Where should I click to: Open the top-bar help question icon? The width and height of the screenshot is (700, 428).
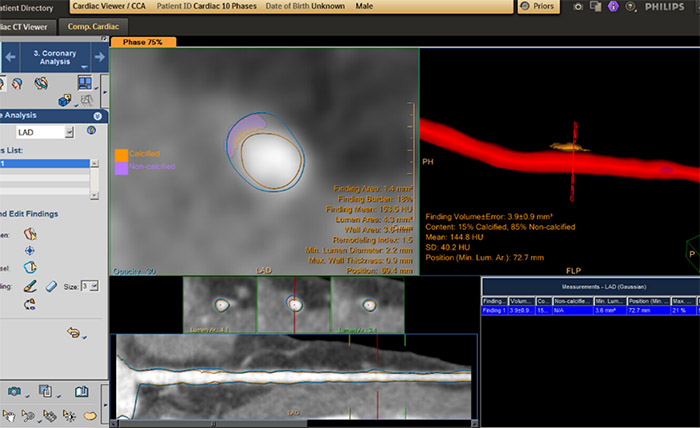(630, 7)
